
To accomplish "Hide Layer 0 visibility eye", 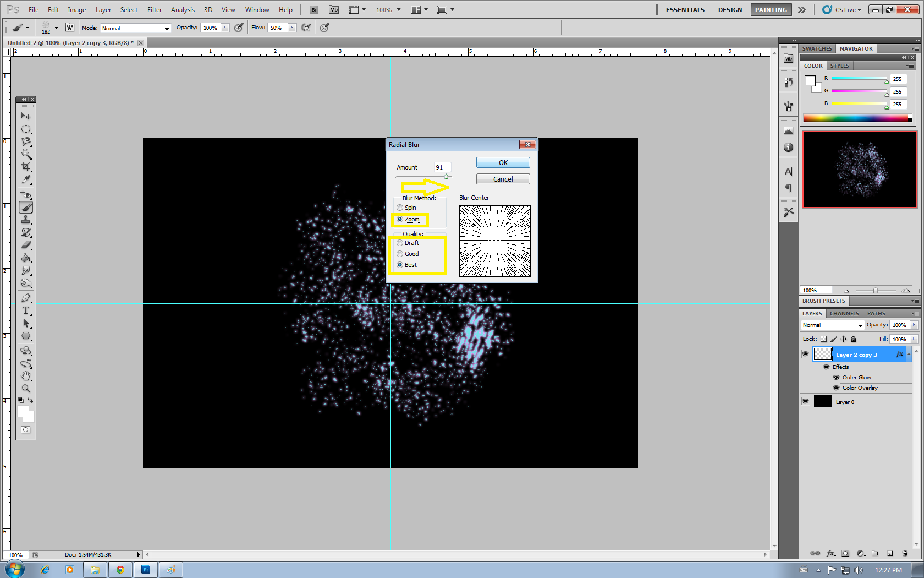I will coord(805,401).
